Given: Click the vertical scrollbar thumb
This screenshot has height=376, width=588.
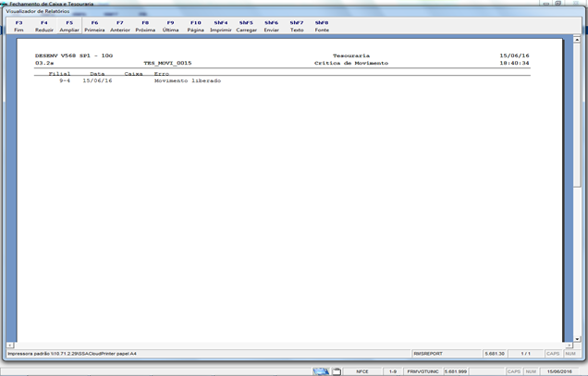Looking at the screenshot, I should (x=577, y=115).
